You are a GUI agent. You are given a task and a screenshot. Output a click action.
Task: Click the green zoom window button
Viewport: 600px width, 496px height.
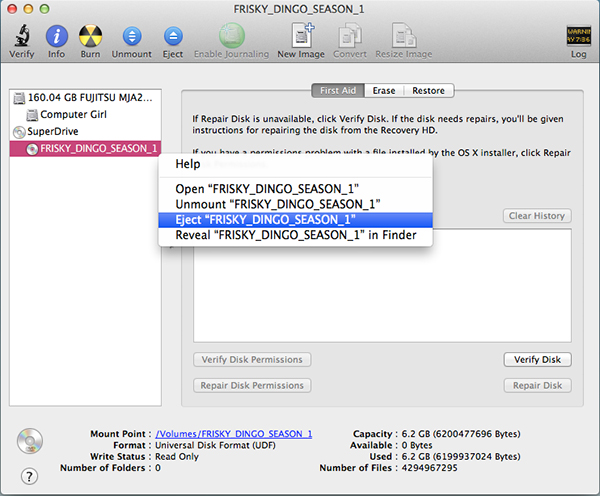(45, 9)
